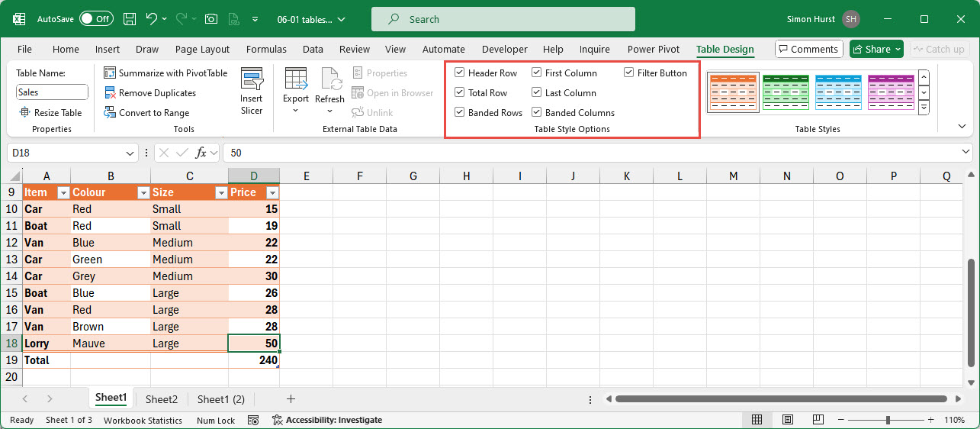
Task: Click the zoom slider handle
Action: click(888, 420)
